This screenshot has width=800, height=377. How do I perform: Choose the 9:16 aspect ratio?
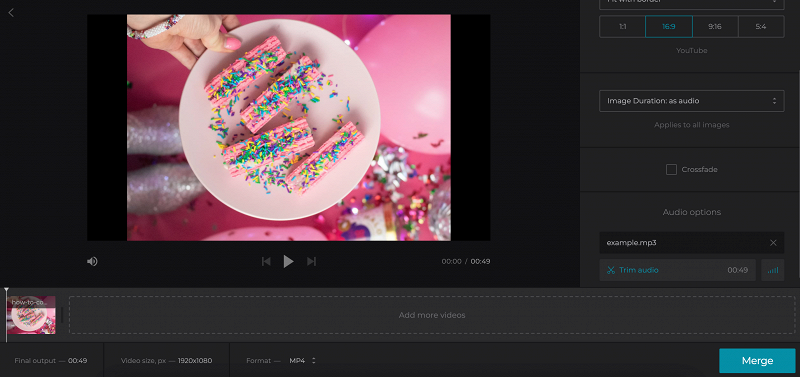tap(715, 27)
